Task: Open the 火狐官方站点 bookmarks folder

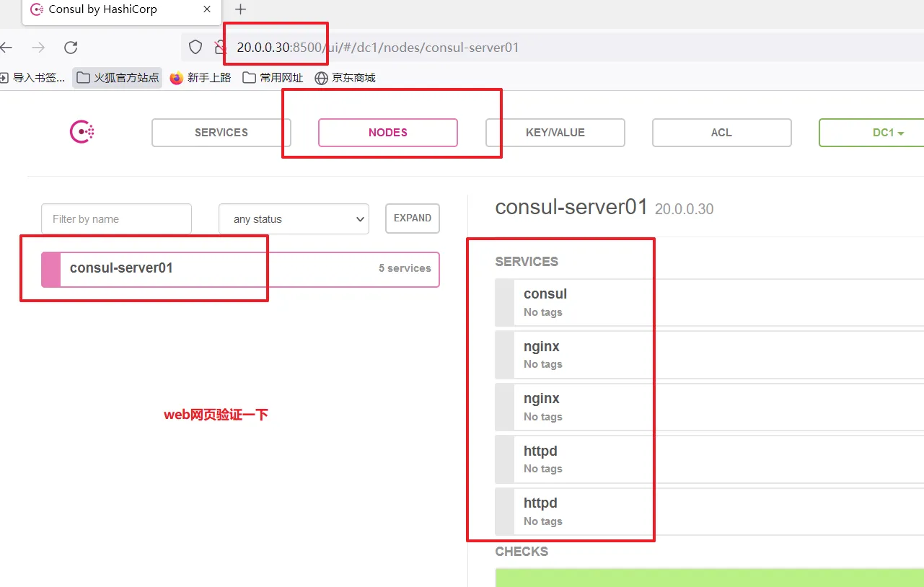Action: [x=118, y=77]
